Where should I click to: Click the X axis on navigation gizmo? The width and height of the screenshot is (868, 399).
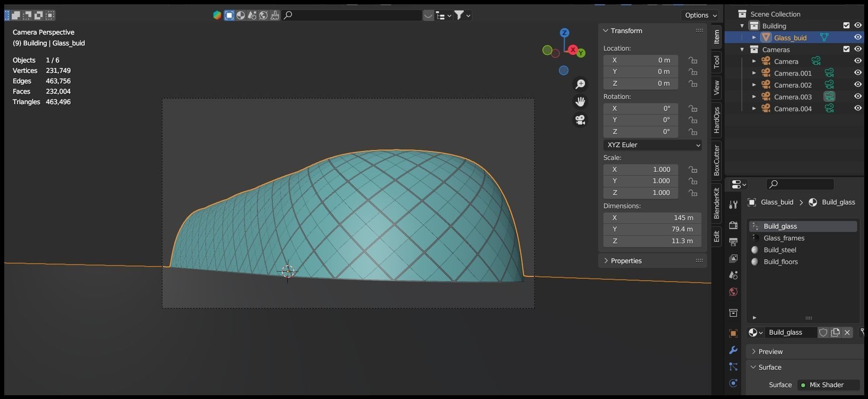point(573,50)
